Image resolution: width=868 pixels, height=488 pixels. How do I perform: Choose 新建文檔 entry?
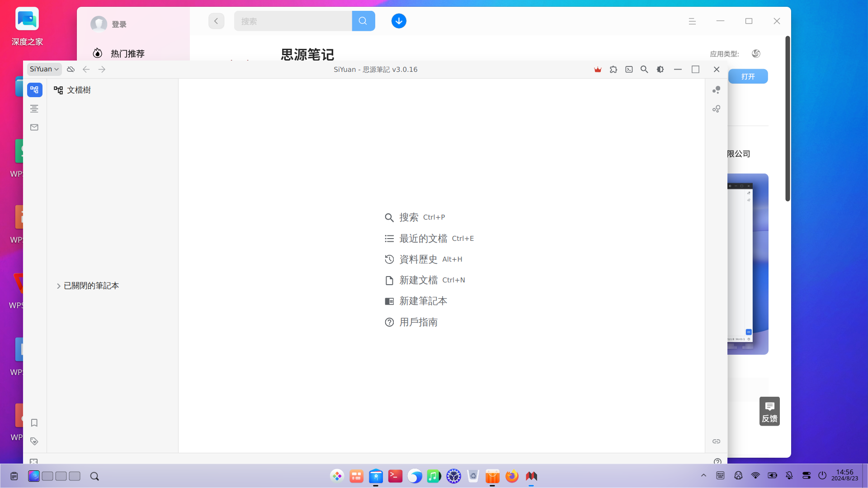pos(425,280)
